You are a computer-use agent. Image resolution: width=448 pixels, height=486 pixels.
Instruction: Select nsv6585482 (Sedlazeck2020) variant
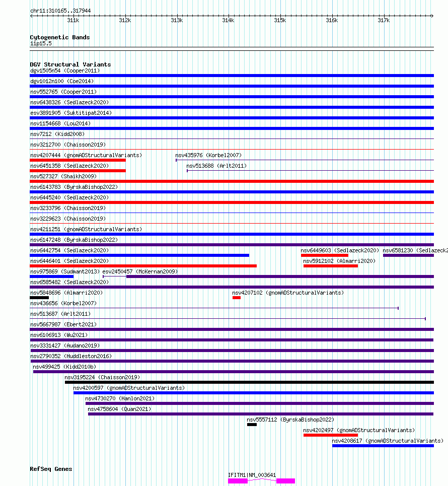[x=69, y=282]
